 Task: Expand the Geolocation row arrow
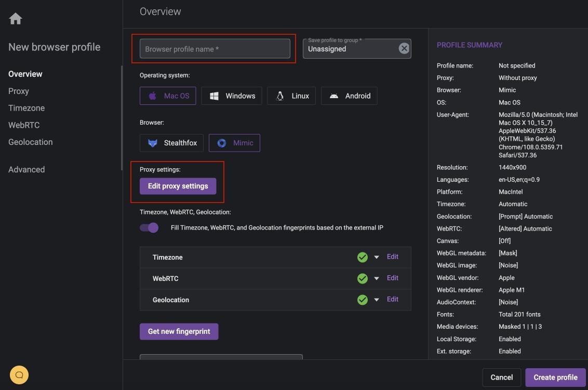(377, 300)
